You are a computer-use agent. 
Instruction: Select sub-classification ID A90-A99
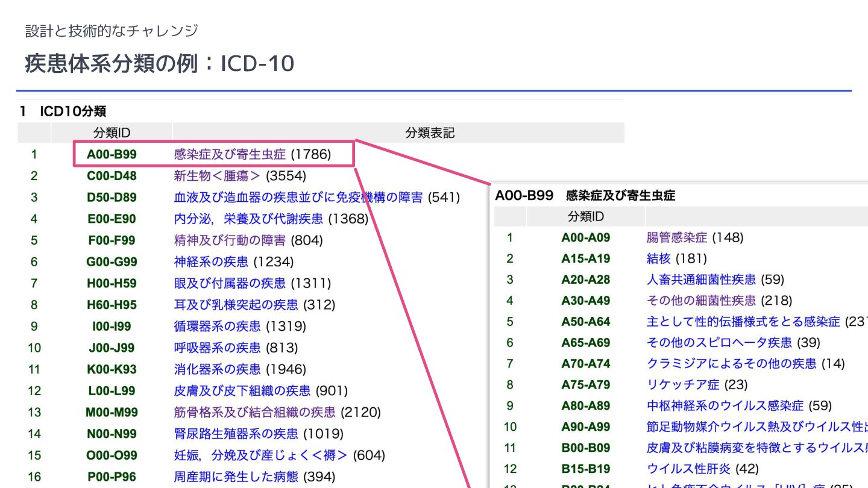(x=585, y=427)
